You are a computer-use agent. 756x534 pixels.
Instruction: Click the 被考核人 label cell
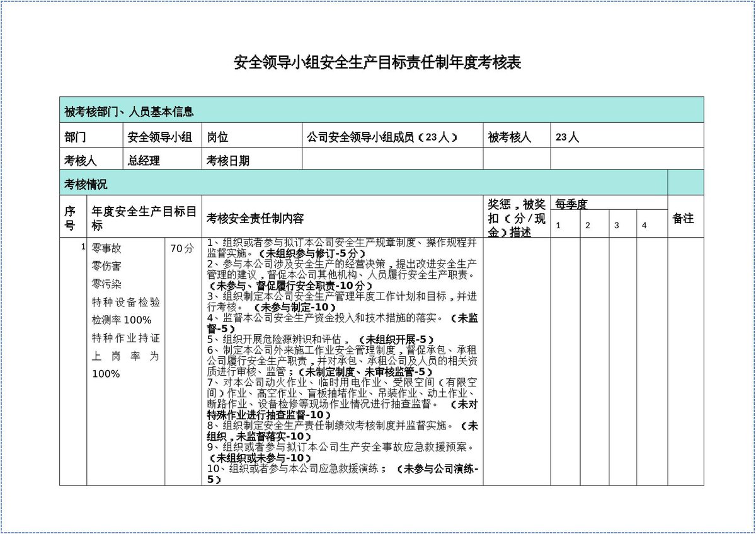(517, 136)
